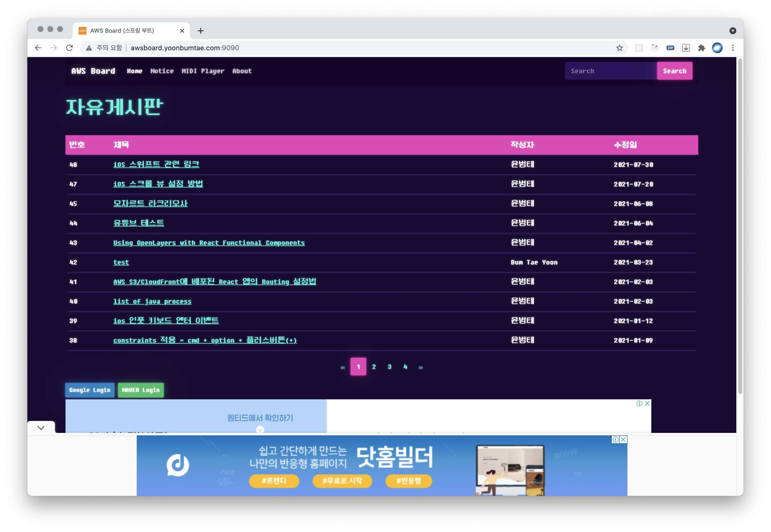Open the browser extensions puzzle icon
The image size is (771, 532).
coord(701,48)
